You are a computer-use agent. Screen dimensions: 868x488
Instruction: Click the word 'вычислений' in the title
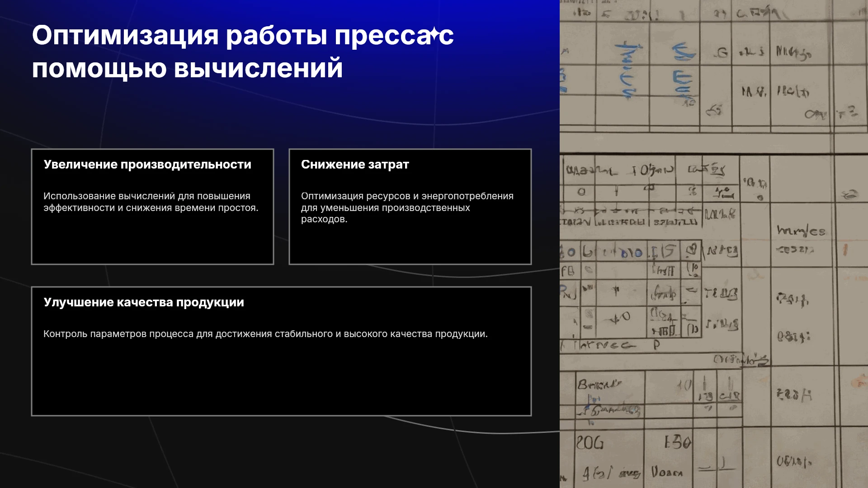pos(258,69)
